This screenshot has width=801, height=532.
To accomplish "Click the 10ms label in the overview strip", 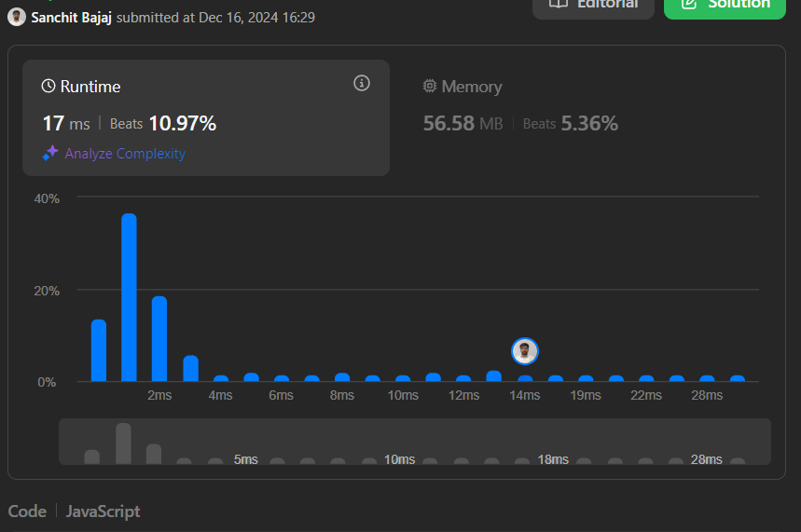I will pyautogui.click(x=399, y=459).
